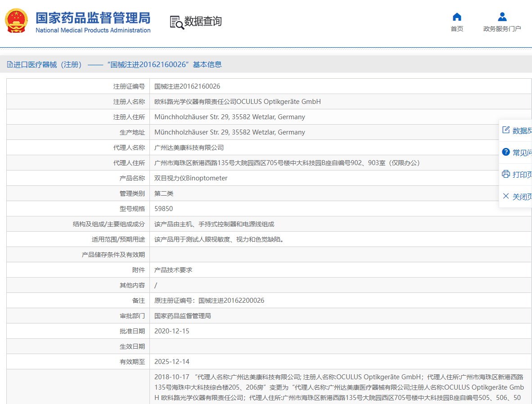Click the national emblem logo
This screenshot has width=532, height=404.
(16, 21)
